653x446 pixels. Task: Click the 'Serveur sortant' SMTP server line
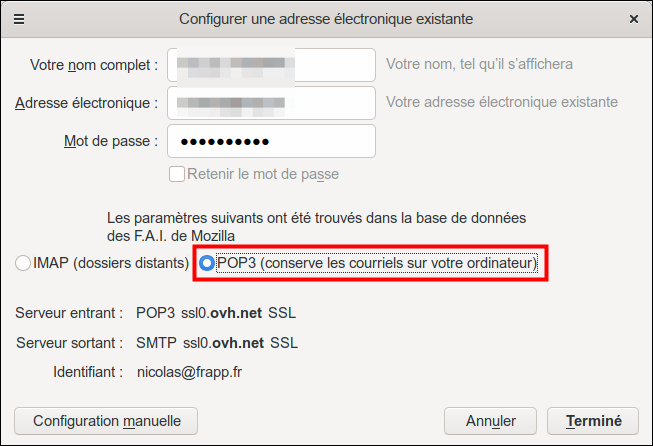coord(216,343)
